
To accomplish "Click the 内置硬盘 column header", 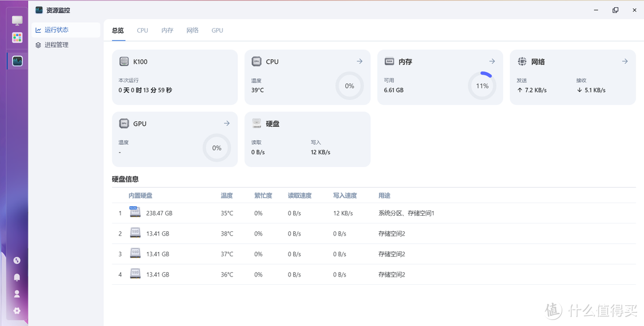I will [x=141, y=196].
